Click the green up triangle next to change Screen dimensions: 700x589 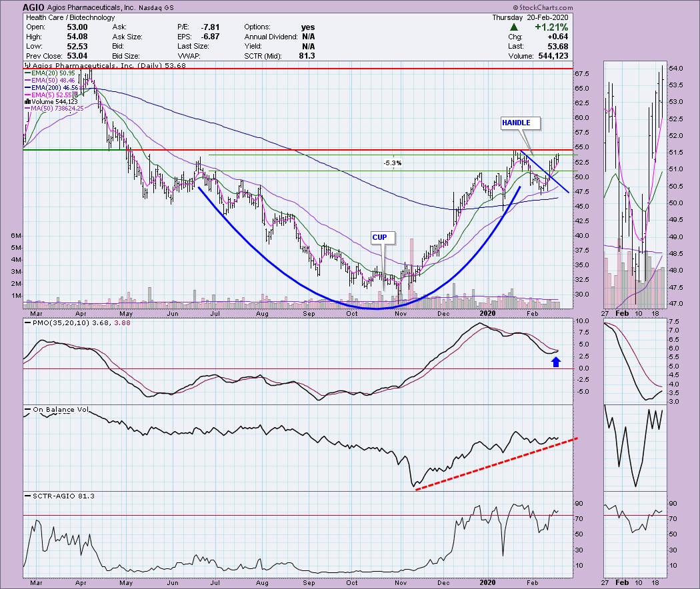pos(514,27)
